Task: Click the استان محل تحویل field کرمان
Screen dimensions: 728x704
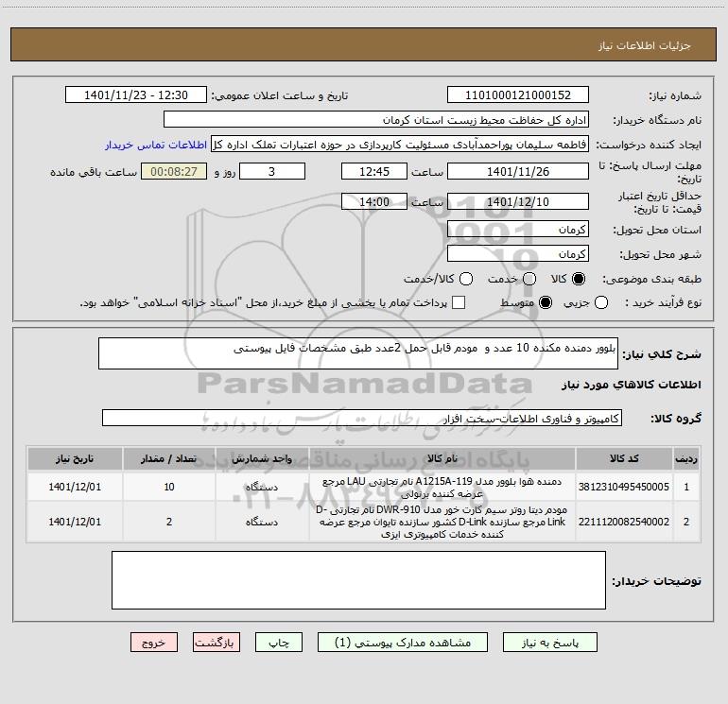Action: pyautogui.click(x=518, y=230)
